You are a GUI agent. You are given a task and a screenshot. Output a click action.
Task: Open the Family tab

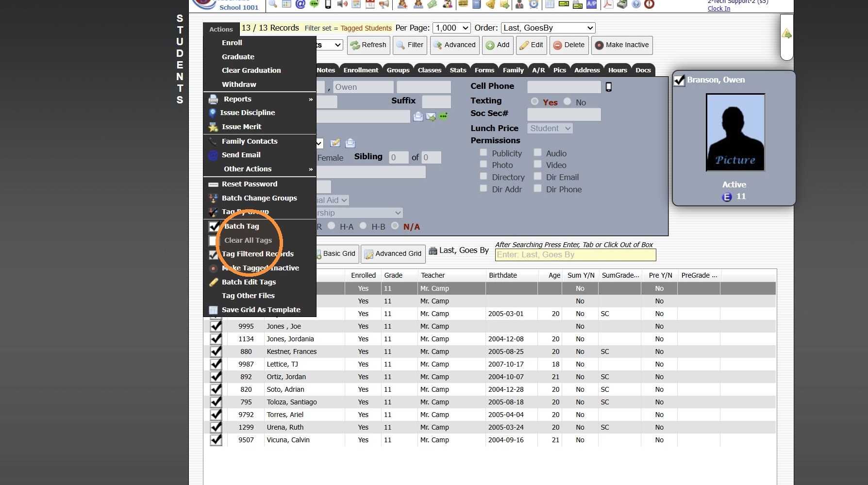click(513, 70)
